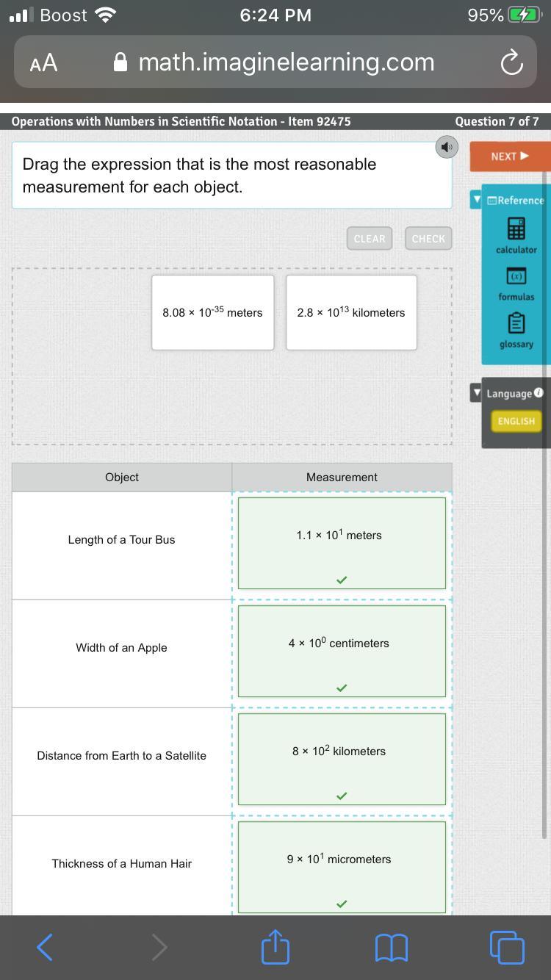Tap the math.imaginelearning.com address bar

coord(275,62)
